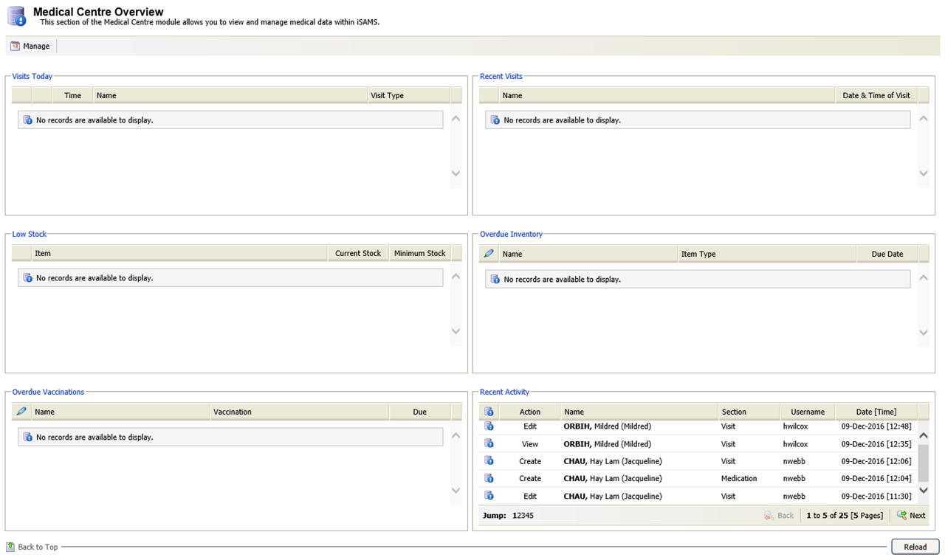Image resolution: width=945 pixels, height=560 pixels.
Task: Click up arrow in Recent Activity scrollbar
Action: pyautogui.click(x=923, y=436)
